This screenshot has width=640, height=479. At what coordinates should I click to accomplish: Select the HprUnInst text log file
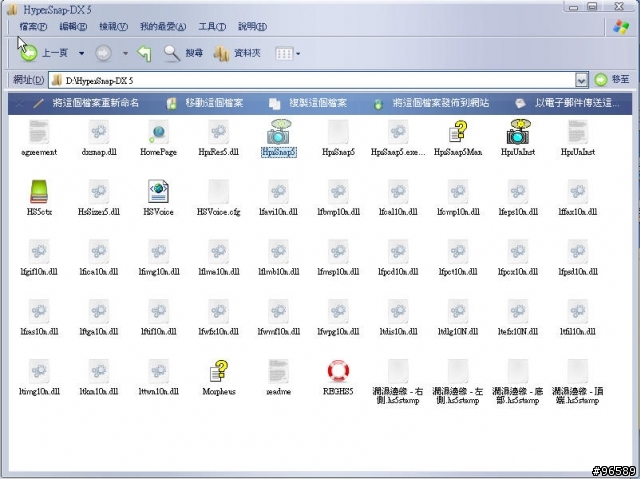tap(578, 137)
